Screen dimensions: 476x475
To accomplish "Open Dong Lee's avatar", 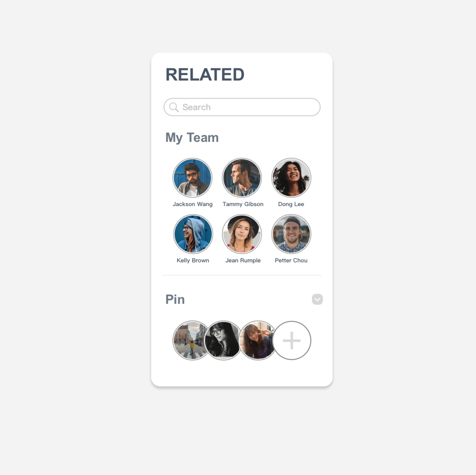I will click(x=291, y=178).
